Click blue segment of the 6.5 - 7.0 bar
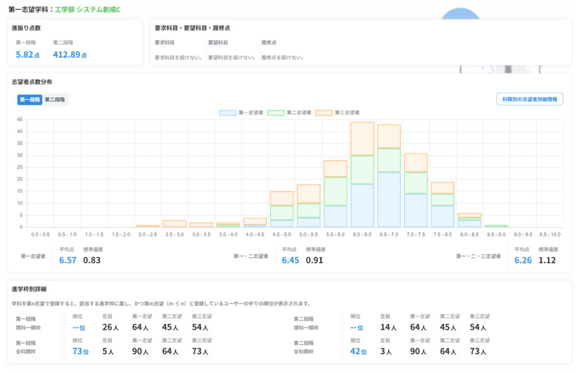 click(389, 199)
